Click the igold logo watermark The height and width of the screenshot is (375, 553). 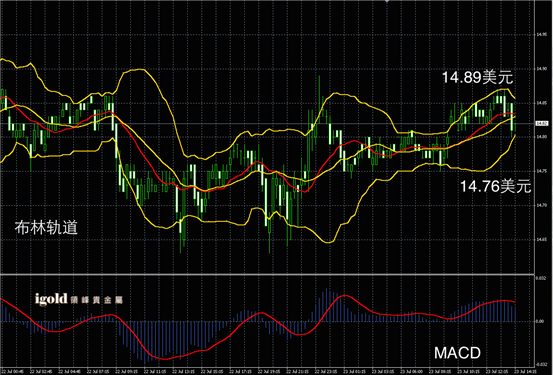[x=79, y=299]
